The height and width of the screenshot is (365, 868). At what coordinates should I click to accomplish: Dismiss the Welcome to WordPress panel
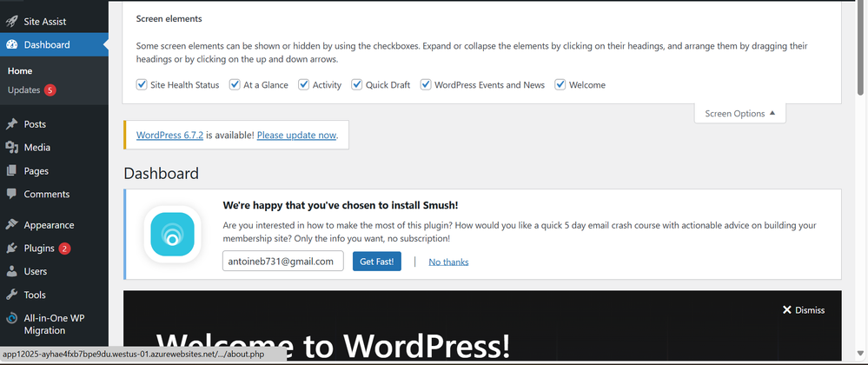click(x=803, y=310)
